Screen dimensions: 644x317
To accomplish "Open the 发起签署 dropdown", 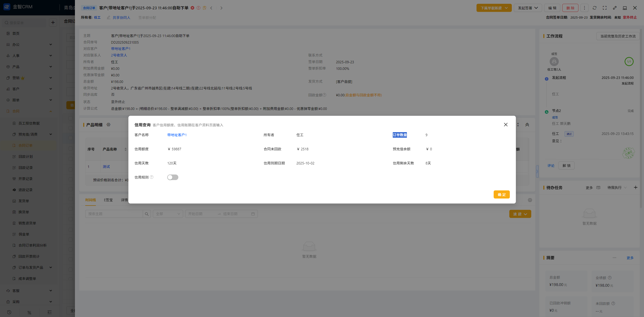I will pyautogui.click(x=528, y=8).
